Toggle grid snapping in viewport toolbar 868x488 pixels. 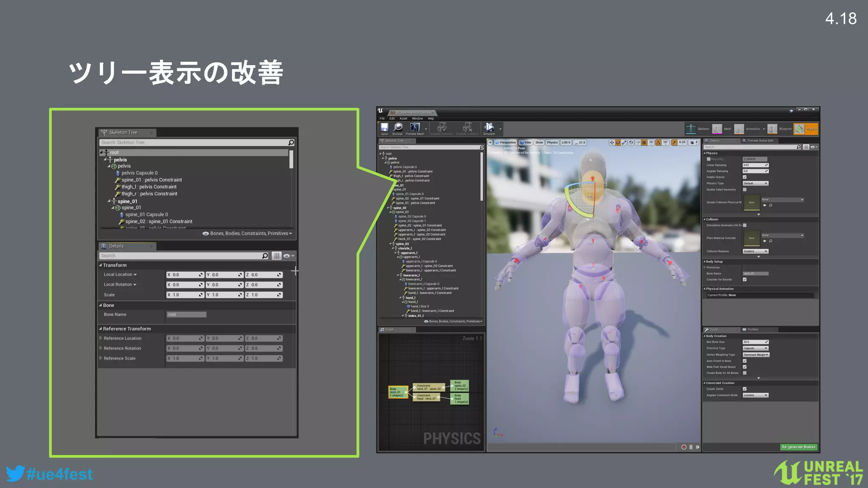644,143
